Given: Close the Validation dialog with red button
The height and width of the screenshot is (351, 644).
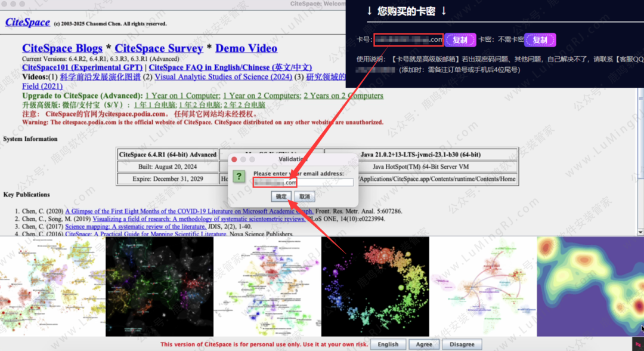Looking at the screenshot, I should click(x=234, y=159).
